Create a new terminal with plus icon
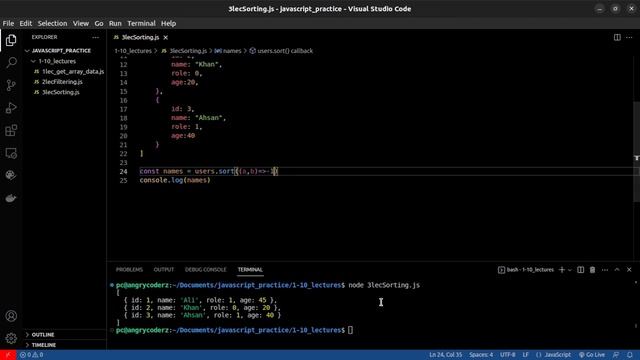 [562, 270]
